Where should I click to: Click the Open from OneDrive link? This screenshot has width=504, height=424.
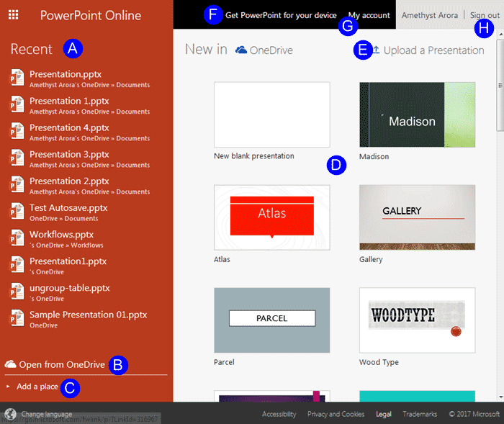(x=62, y=364)
